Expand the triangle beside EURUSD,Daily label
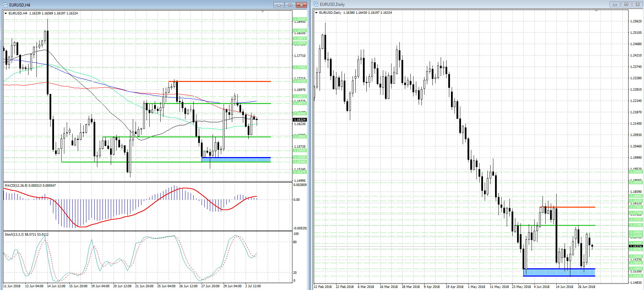 pyautogui.click(x=316, y=13)
